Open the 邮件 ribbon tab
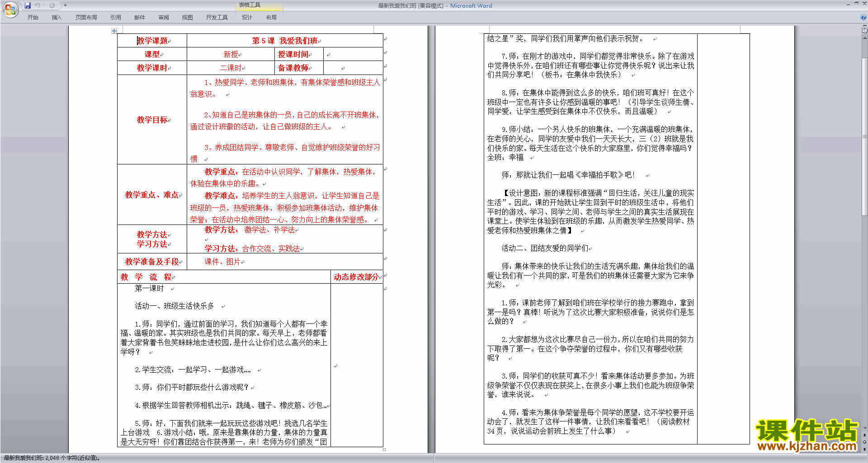 click(x=140, y=18)
